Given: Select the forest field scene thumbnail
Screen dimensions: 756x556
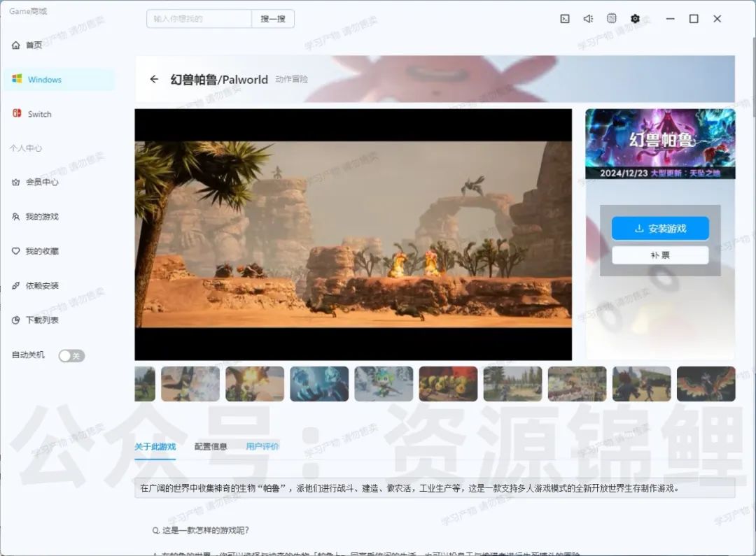Looking at the screenshot, I should coord(512,384).
